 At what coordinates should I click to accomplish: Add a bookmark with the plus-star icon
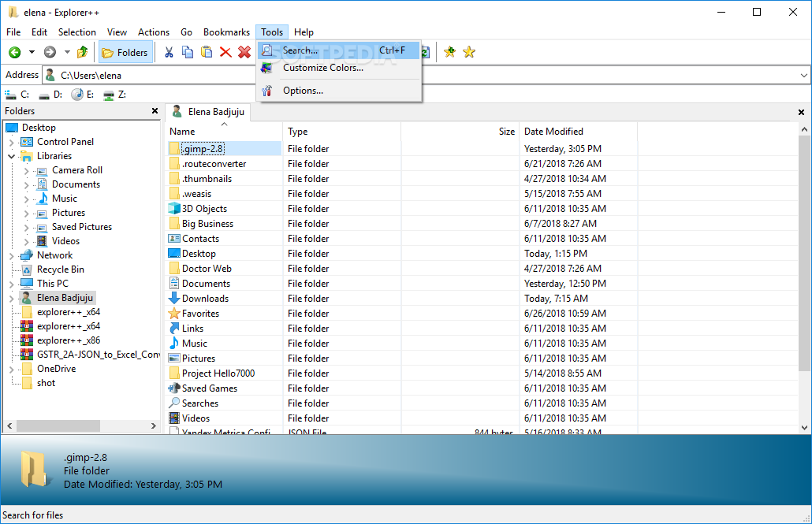(449, 52)
